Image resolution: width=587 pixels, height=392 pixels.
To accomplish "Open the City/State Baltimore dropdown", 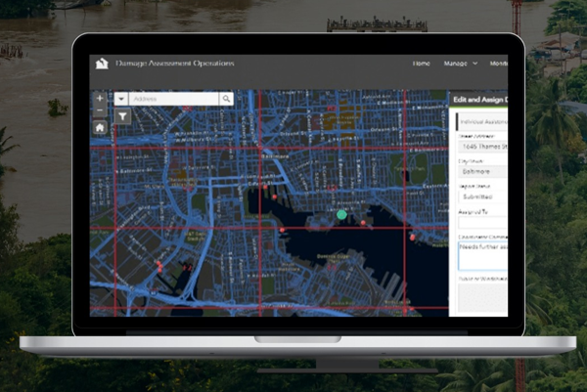I will tap(481, 171).
